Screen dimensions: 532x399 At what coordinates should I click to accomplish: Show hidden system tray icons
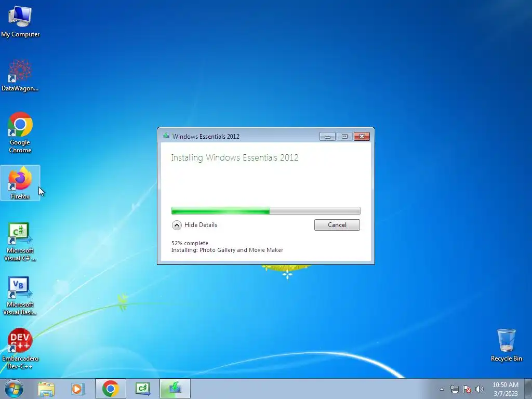442,389
